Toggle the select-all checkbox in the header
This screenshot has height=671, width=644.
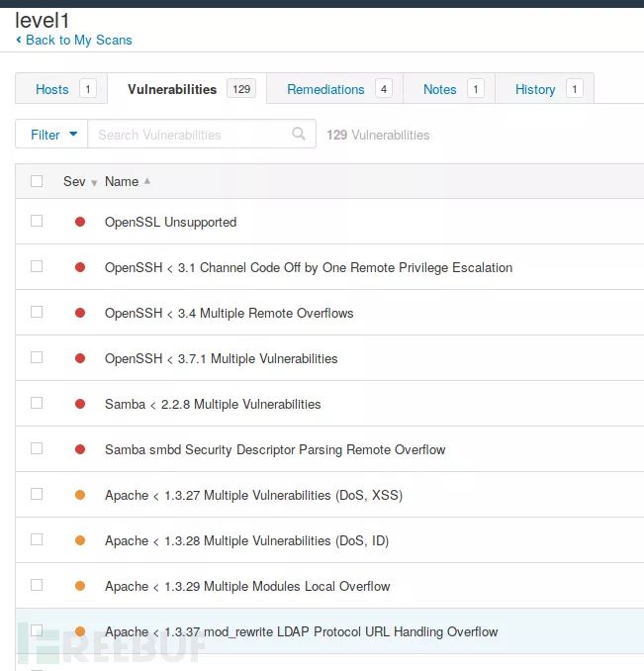click(37, 181)
